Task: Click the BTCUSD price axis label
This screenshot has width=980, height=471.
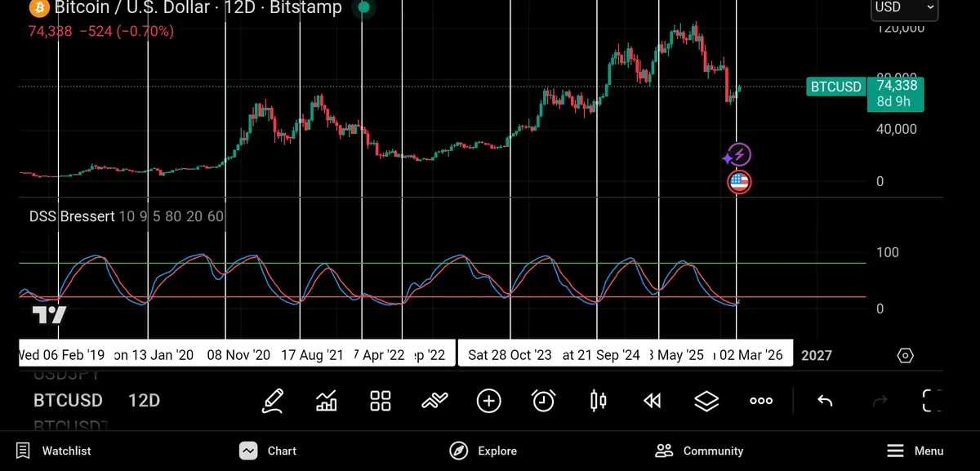Action: (x=835, y=87)
